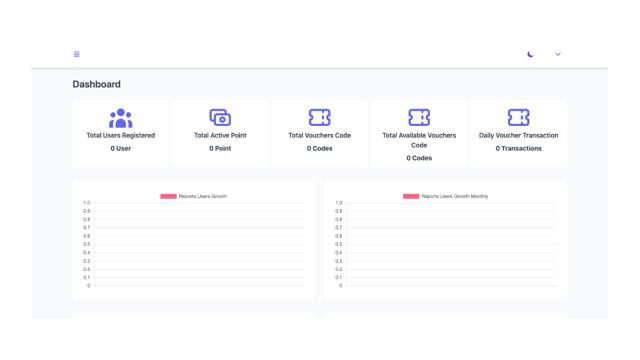The width and height of the screenshot is (640, 360).
Task: Click the Daily Voucher Transaction ticket icon
Action: [x=518, y=118]
